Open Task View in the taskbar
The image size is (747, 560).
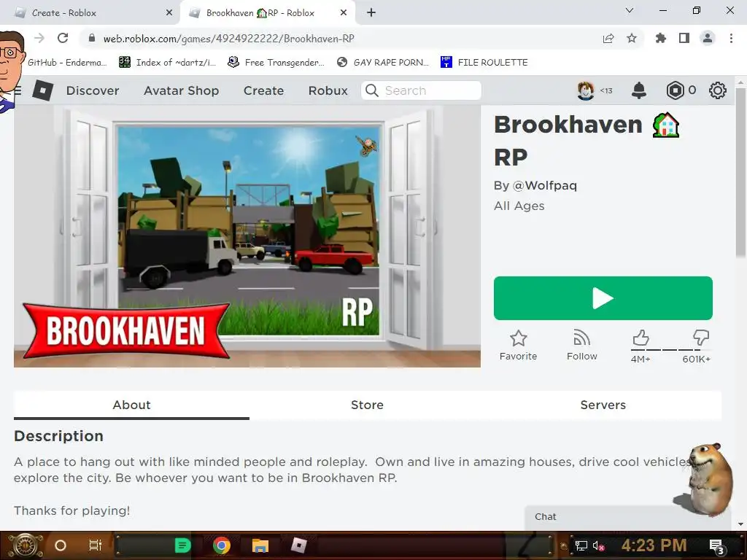[x=96, y=545]
